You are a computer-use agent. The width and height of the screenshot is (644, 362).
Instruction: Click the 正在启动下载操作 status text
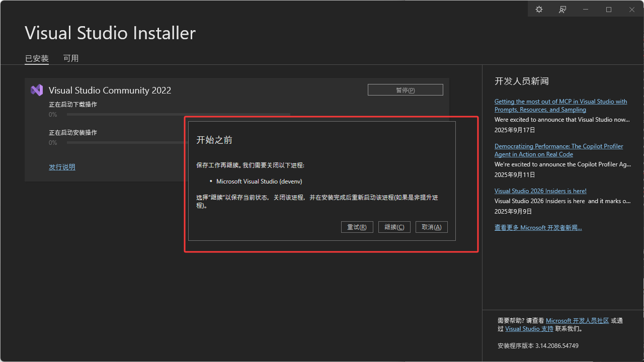pos(73,105)
